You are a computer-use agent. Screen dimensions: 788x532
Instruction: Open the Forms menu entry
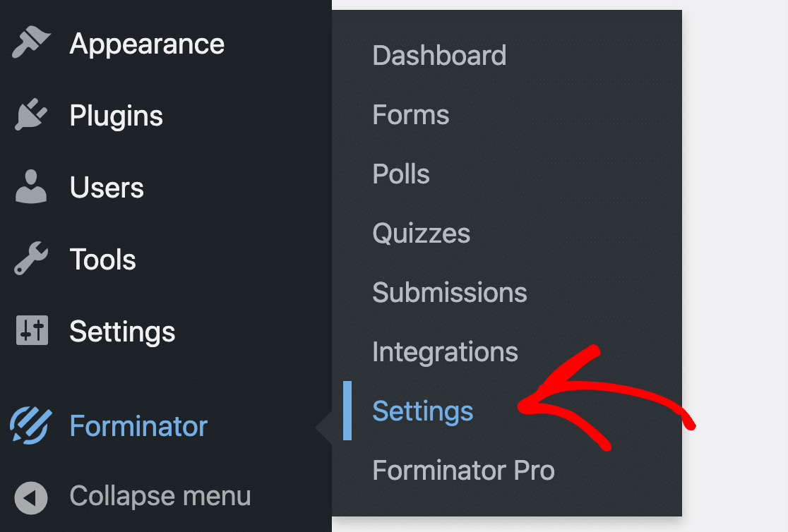pos(410,114)
